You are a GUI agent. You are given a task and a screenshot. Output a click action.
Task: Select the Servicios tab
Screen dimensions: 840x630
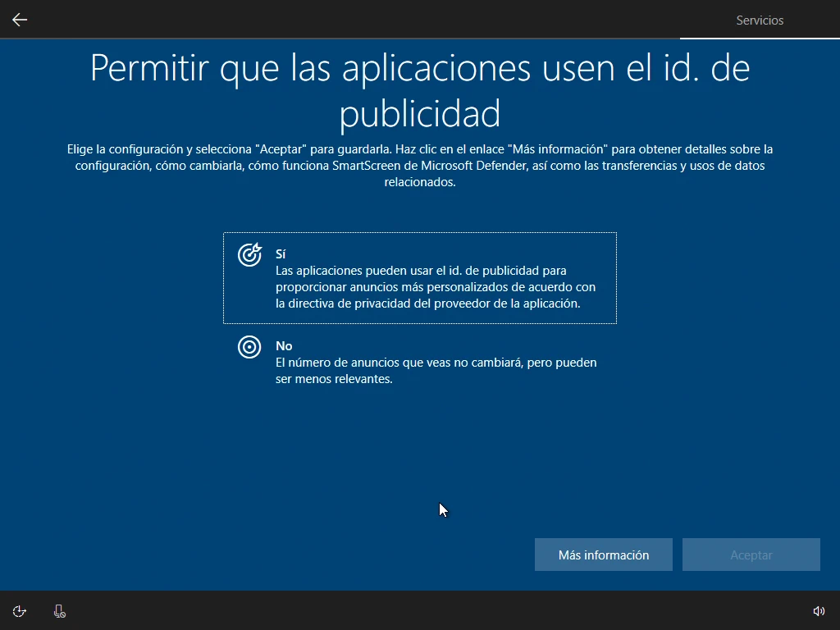pos(760,20)
